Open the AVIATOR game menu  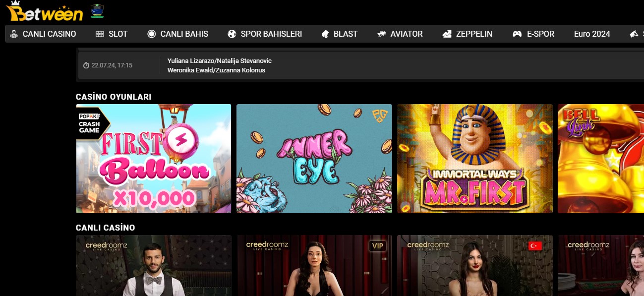[x=400, y=34]
